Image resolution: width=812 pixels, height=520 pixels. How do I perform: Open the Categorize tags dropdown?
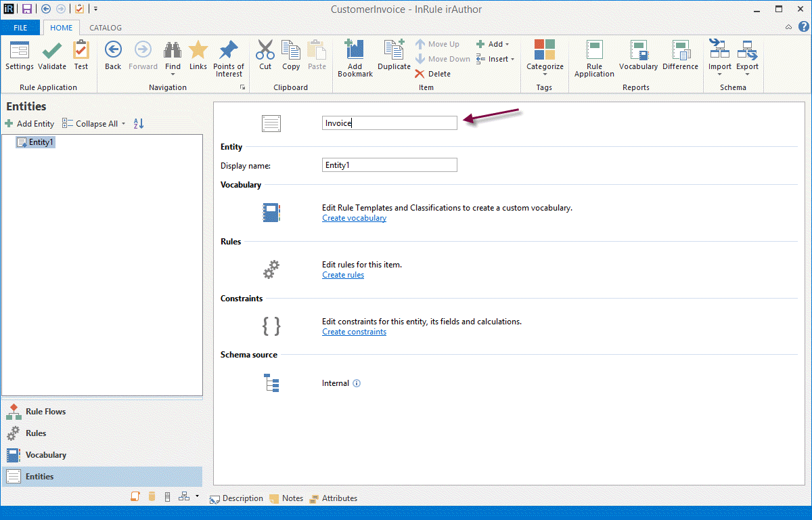point(545,74)
